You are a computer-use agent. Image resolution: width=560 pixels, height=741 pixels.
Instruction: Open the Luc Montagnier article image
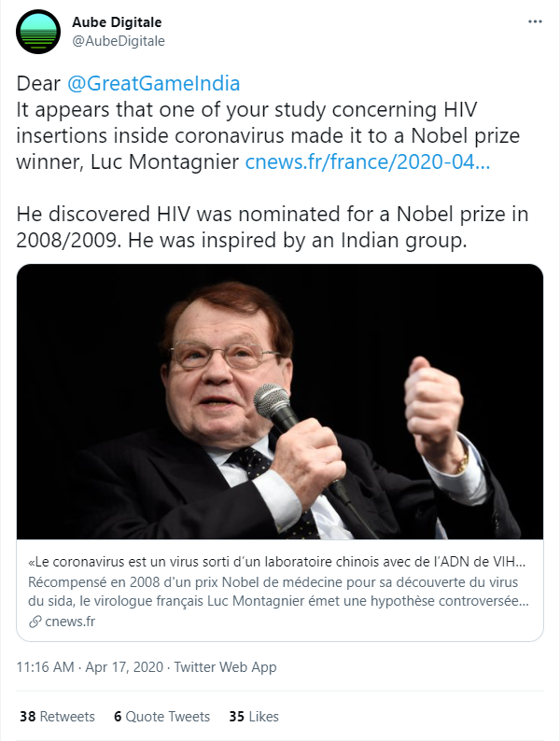(x=280, y=401)
